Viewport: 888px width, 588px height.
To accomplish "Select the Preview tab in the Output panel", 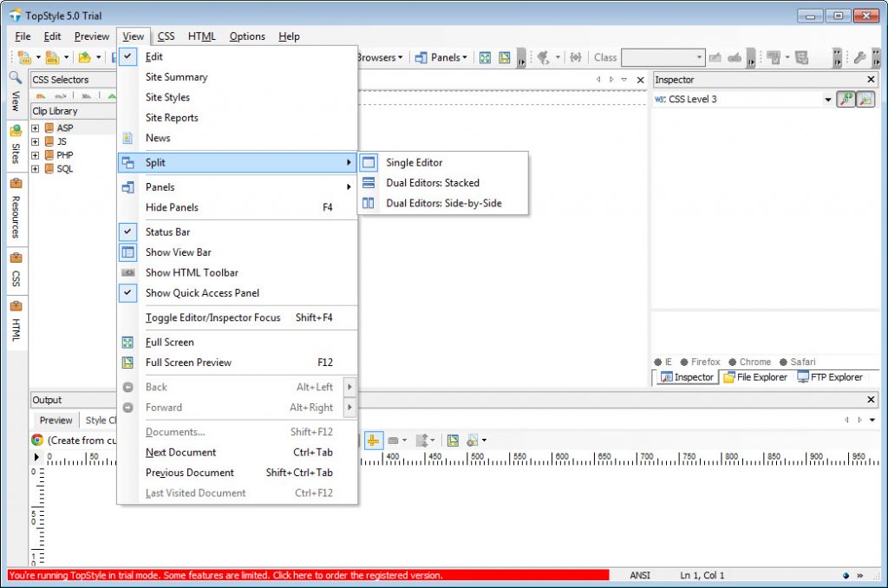I will pyautogui.click(x=55, y=421).
